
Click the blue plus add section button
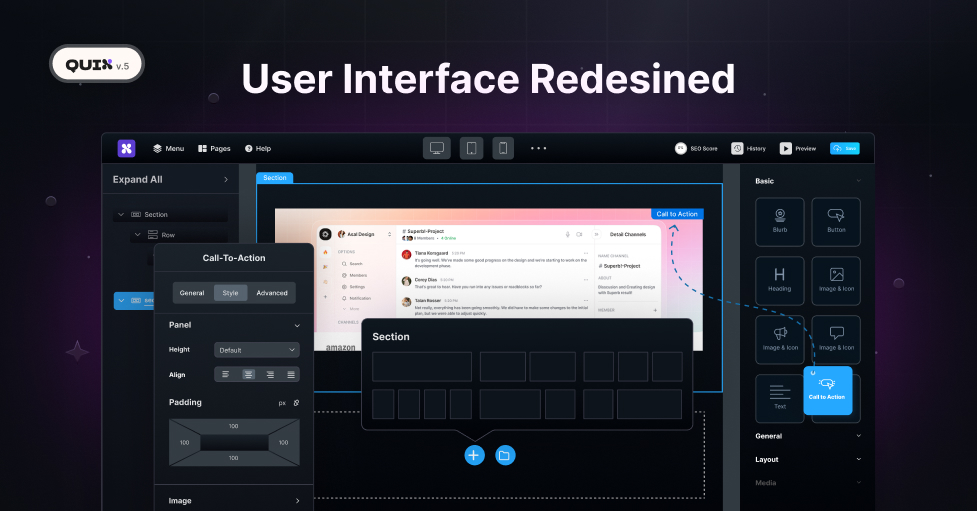474,455
